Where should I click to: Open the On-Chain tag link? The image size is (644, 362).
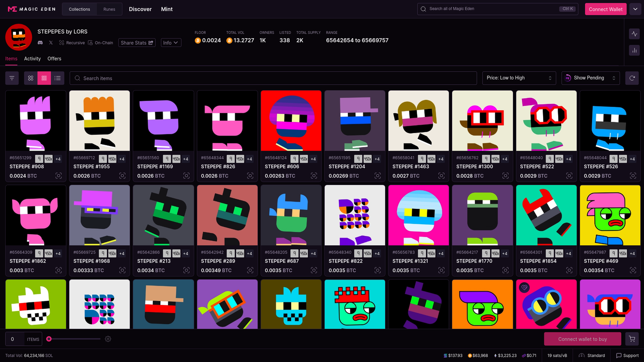(x=100, y=42)
